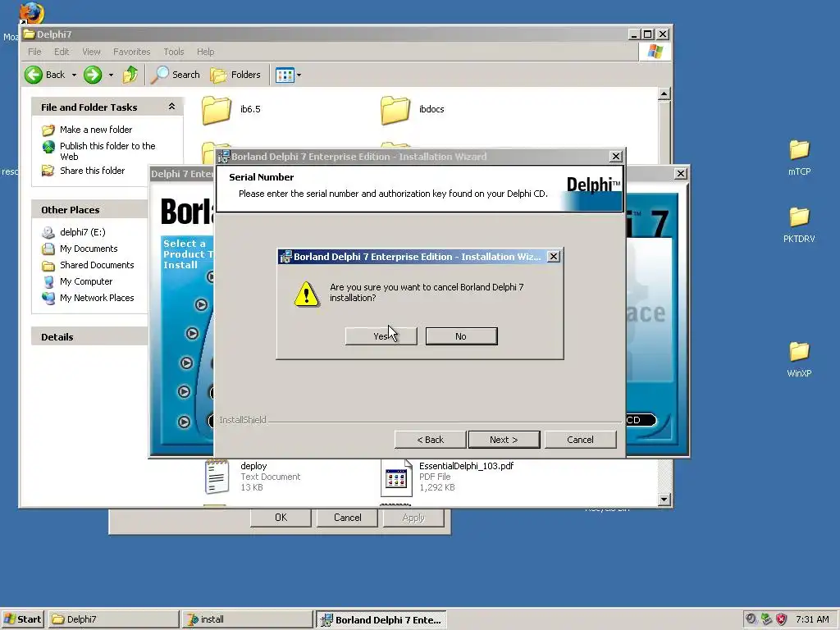
Task: Click OK in the background dialog
Action: pyautogui.click(x=281, y=518)
